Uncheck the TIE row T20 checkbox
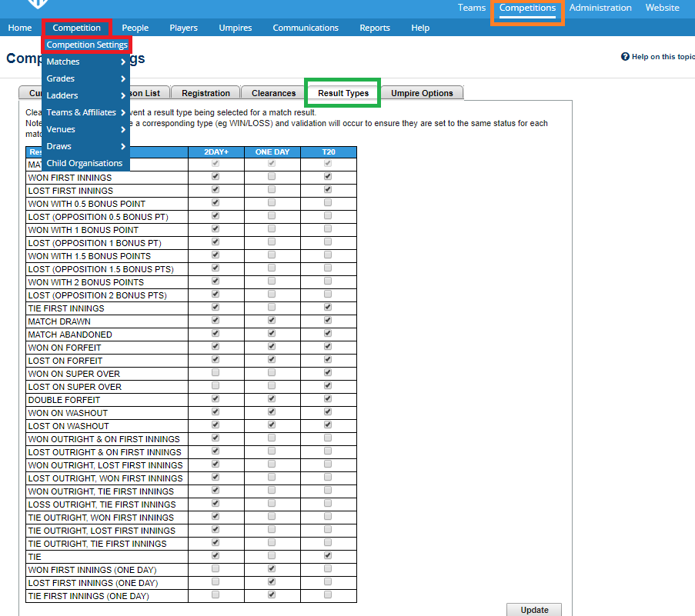The width and height of the screenshot is (695, 616). tap(328, 555)
